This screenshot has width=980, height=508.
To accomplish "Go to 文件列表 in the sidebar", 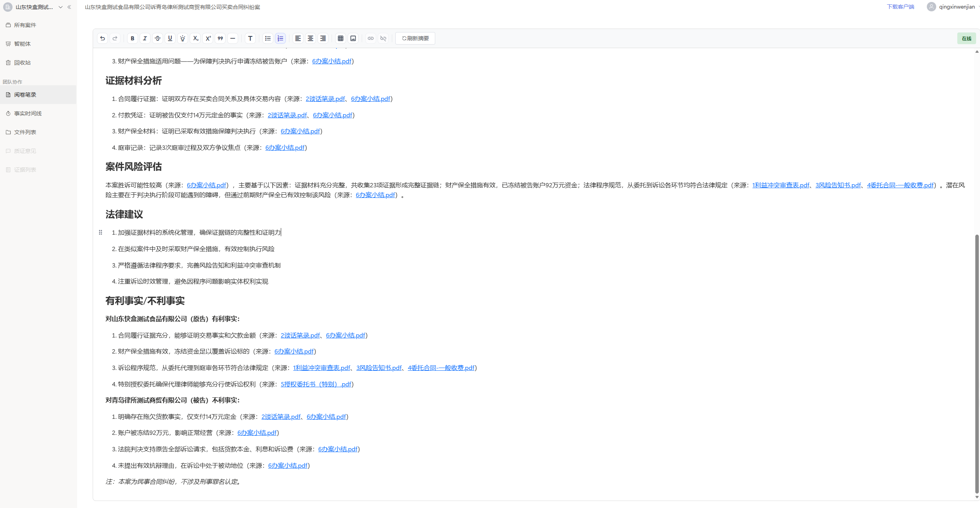I will tap(25, 132).
